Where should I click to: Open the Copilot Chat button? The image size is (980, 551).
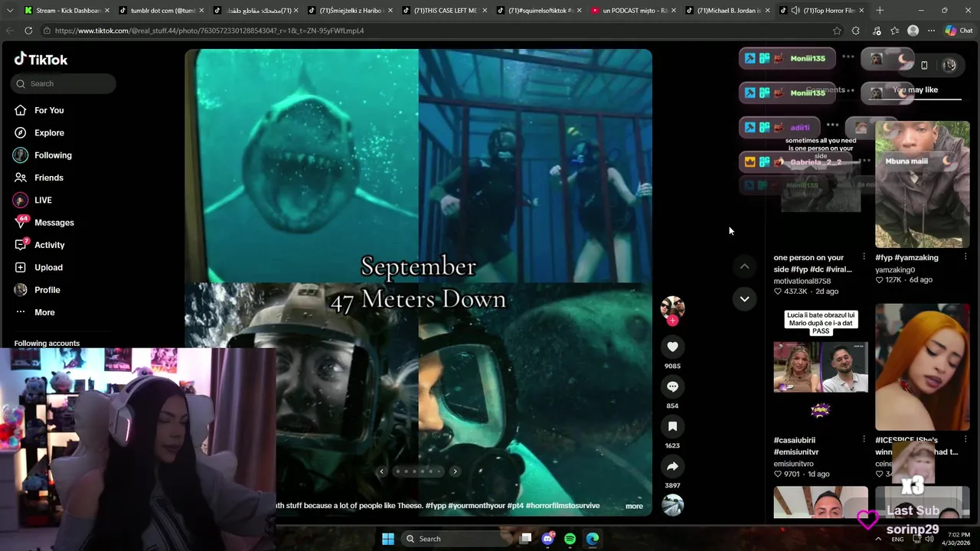tap(959, 31)
